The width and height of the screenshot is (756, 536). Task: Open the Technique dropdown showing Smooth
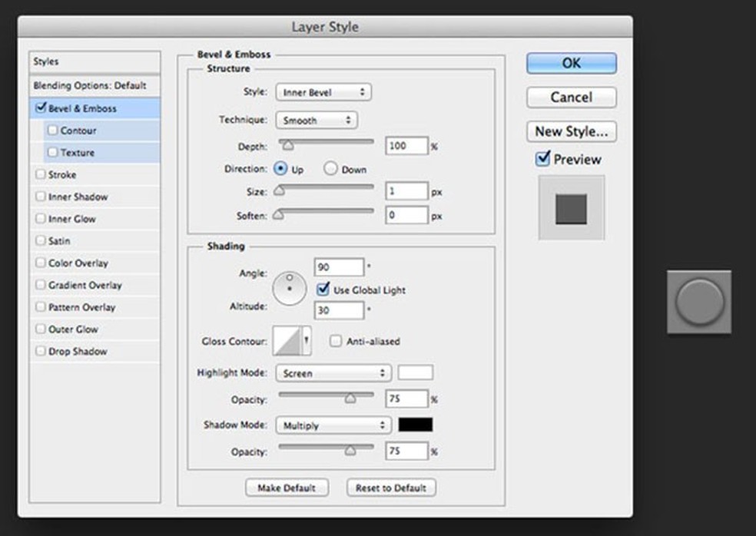[x=316, y=121]
